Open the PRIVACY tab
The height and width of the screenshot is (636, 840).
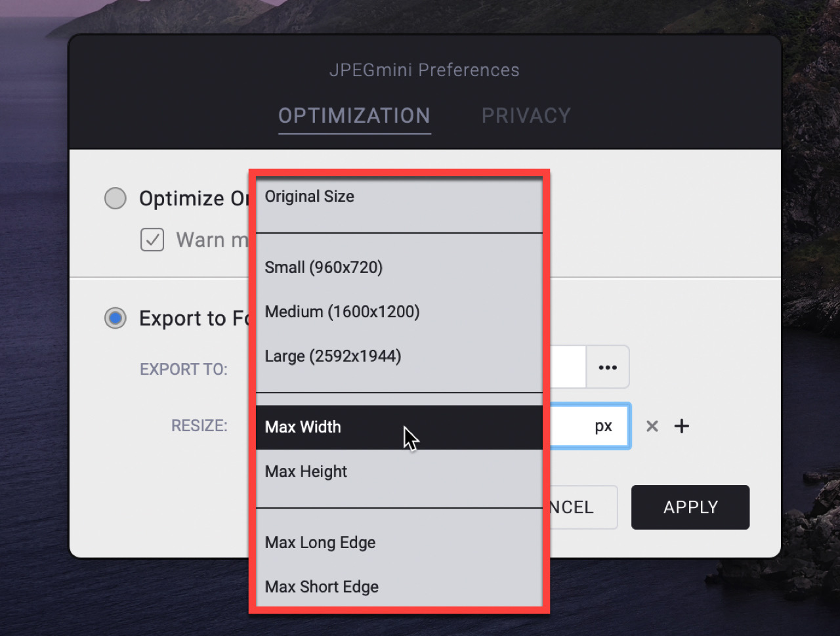point(526,116)
